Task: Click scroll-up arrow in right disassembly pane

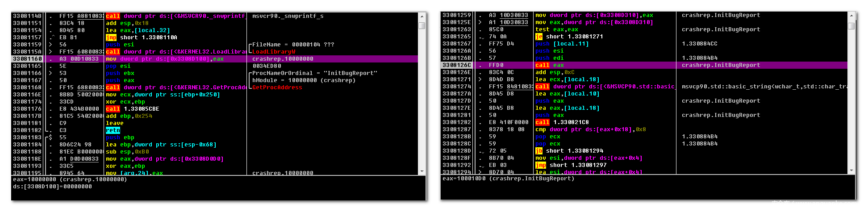Action: coord(851,15)
